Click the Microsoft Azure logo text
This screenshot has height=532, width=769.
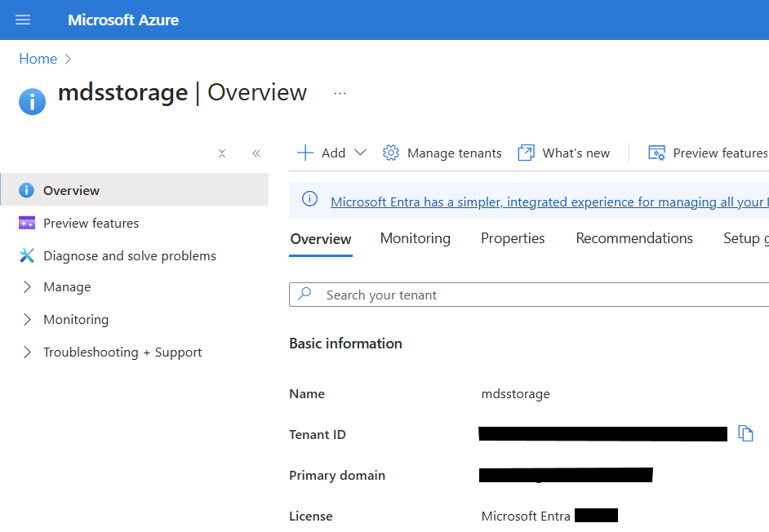click(x=123, y=20)
